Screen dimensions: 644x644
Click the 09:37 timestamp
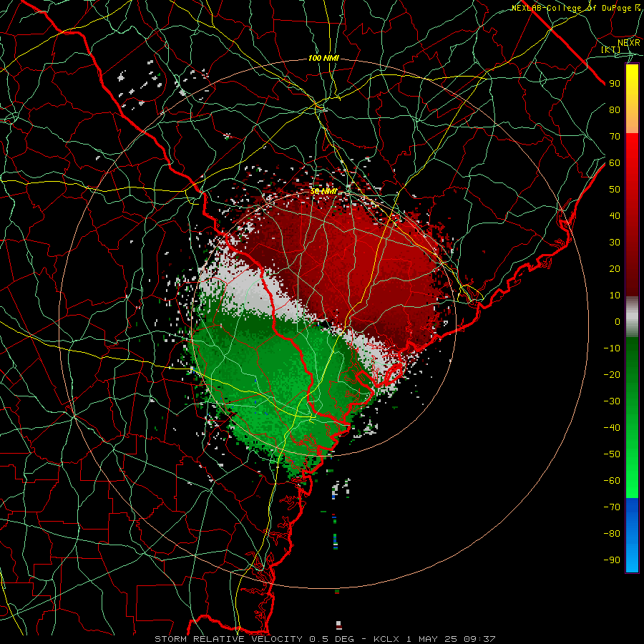[479, 639]
